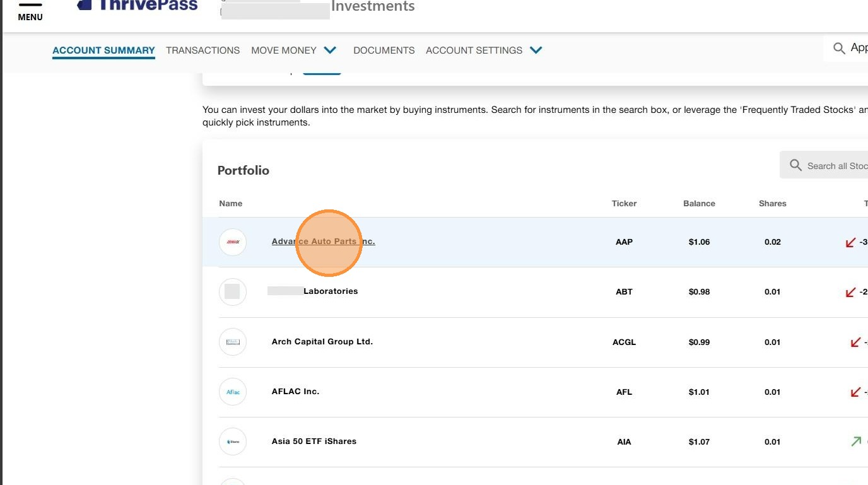The width and height of the screenshot is (868, 485).
Task: Expand the Account Settings chevron
Action: [x=536, y=50]
